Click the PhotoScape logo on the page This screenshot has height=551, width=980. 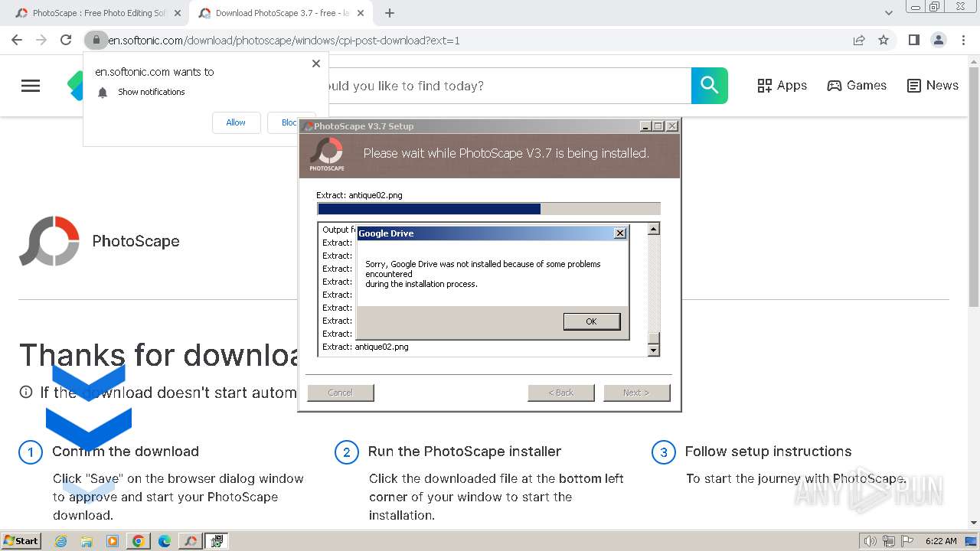50,241
